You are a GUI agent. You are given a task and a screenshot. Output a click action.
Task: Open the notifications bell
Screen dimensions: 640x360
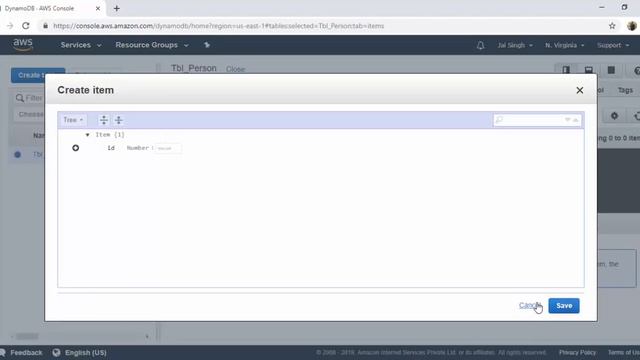point(480,45)
